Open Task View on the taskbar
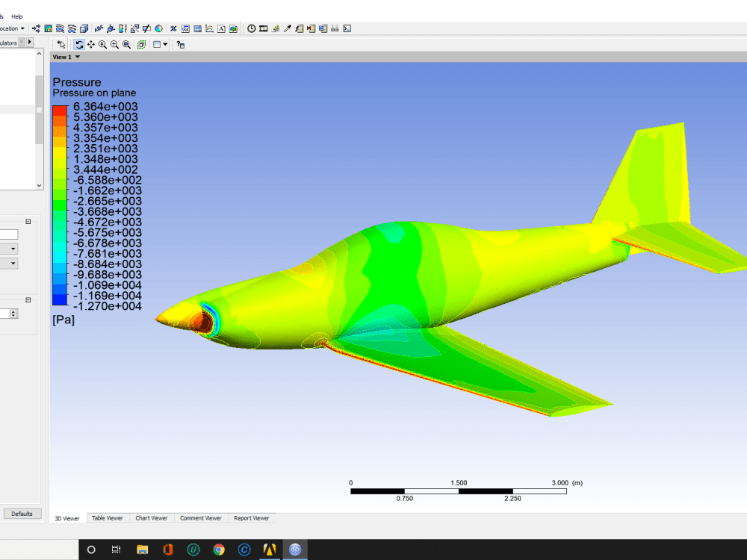The height and width of the screenshot is (560, 747). [x=117, y=550]
